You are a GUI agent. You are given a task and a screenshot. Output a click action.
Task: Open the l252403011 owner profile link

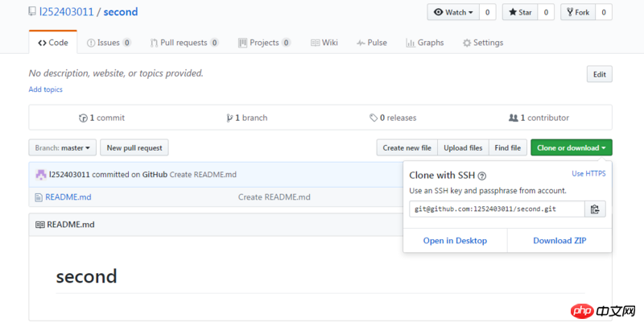67,12
